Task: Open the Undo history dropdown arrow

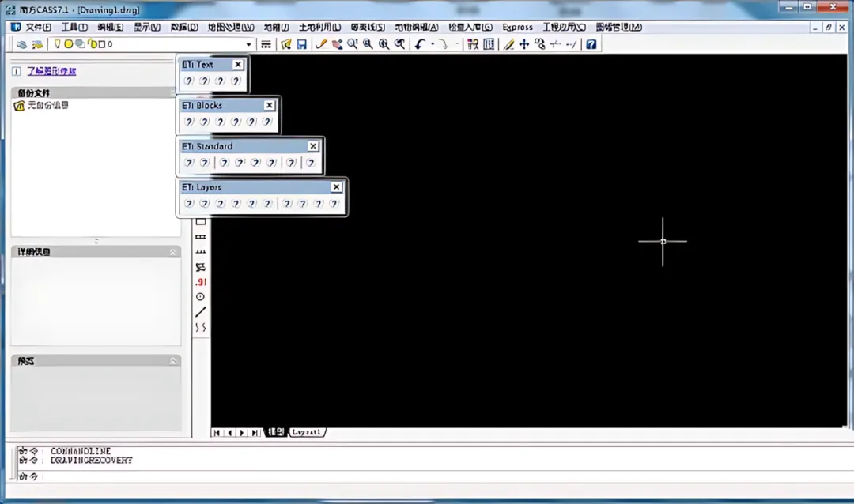Action: [433, 44]
